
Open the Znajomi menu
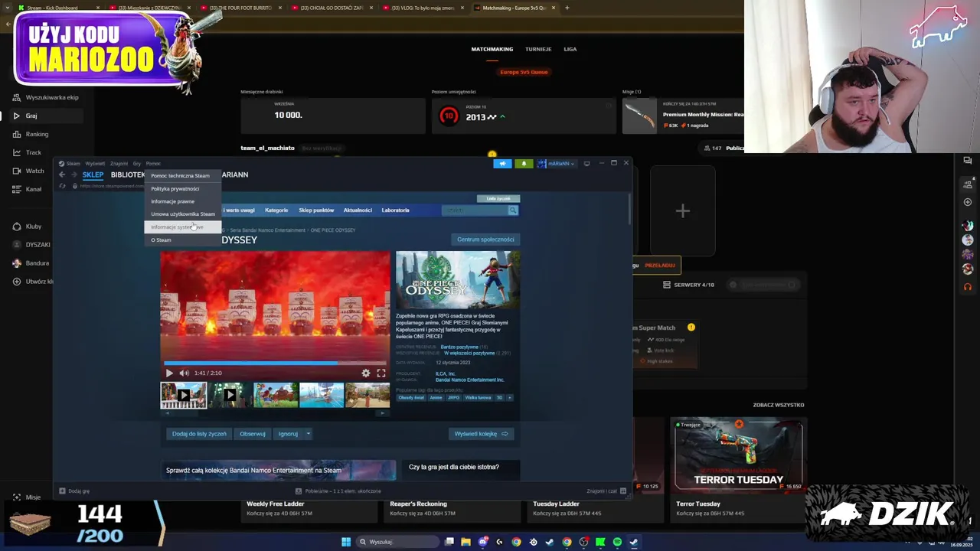pyautogui.click(x=119, y=163)
